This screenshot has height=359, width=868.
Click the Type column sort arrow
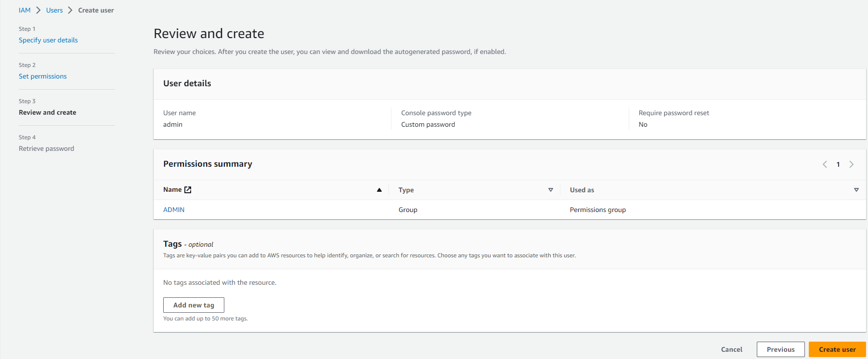[550, 190]
